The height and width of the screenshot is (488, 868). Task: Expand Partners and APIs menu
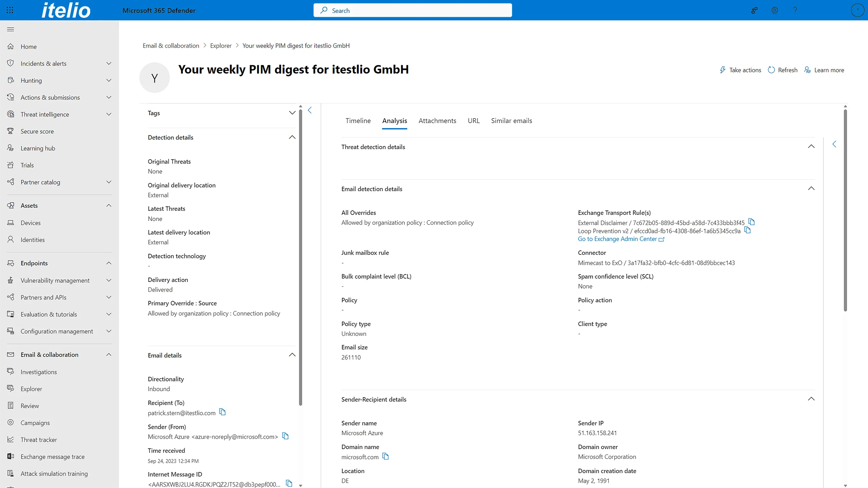coord(109,297)
